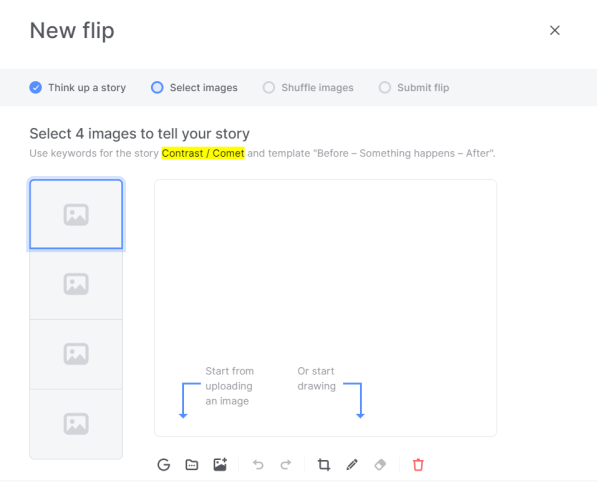597x485 pixels.
Task: Go to the Submit flip step label
Action: point(423,88)
